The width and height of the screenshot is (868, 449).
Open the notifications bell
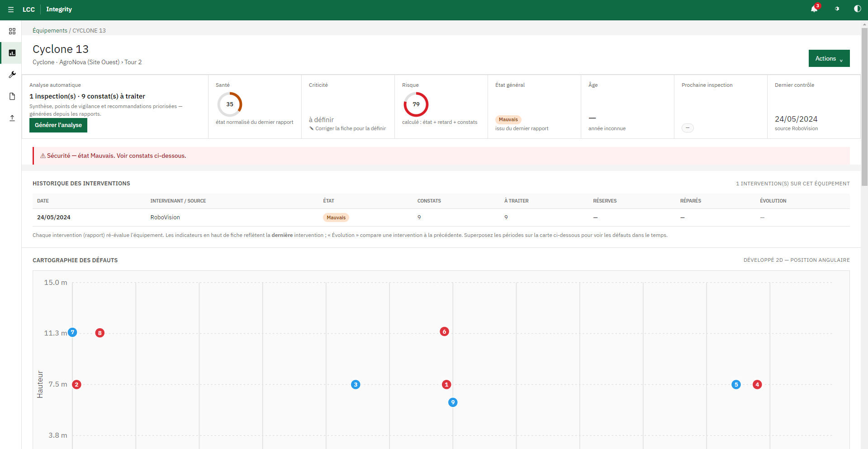[814, 9]
